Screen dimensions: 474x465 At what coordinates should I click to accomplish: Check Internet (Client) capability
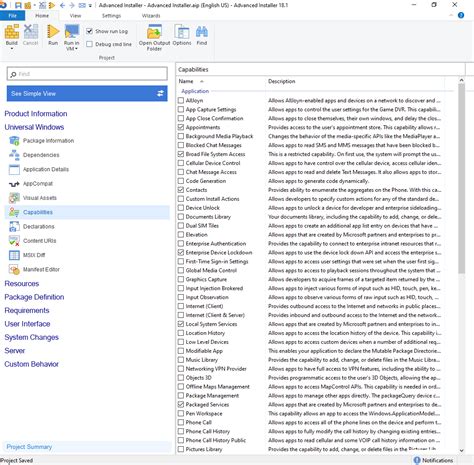click(x=181, y=306)
